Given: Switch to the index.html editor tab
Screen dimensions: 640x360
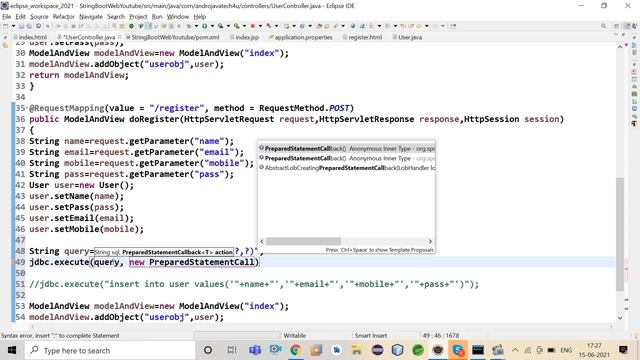Looking at the screenshot, I should [30, 37].
